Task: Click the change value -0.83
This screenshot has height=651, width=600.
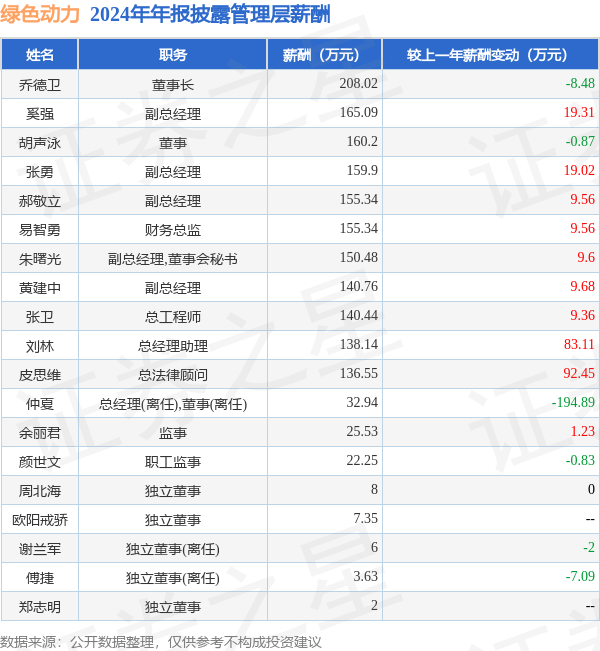Action: coord(580,460)
